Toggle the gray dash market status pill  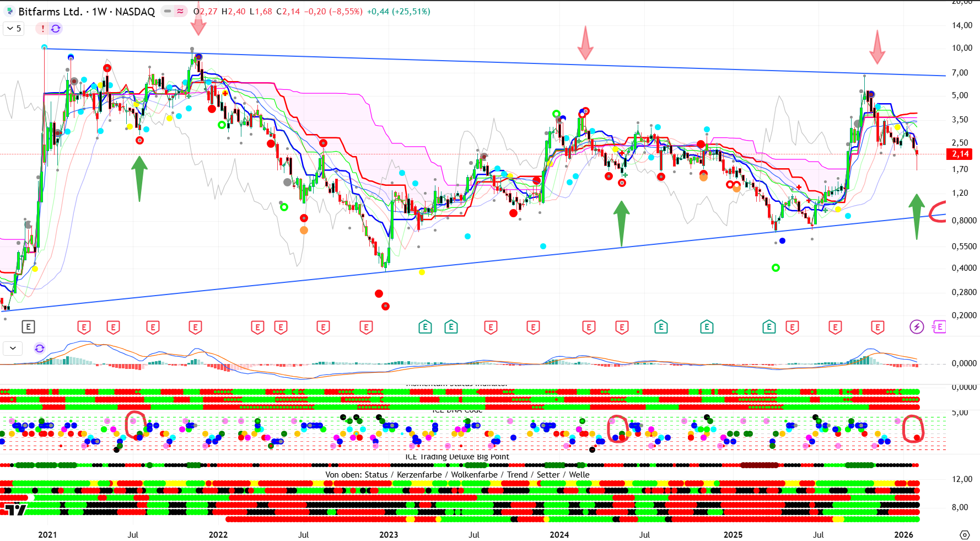[x=168, y=12]
